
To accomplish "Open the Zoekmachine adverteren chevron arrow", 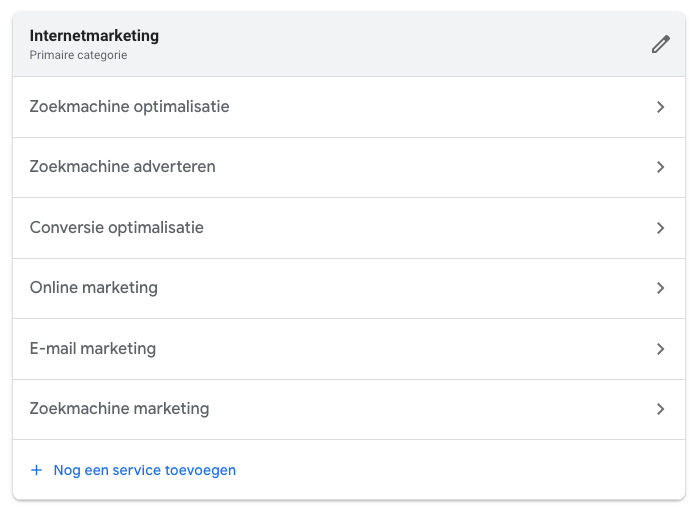I will tap(661, 167).
